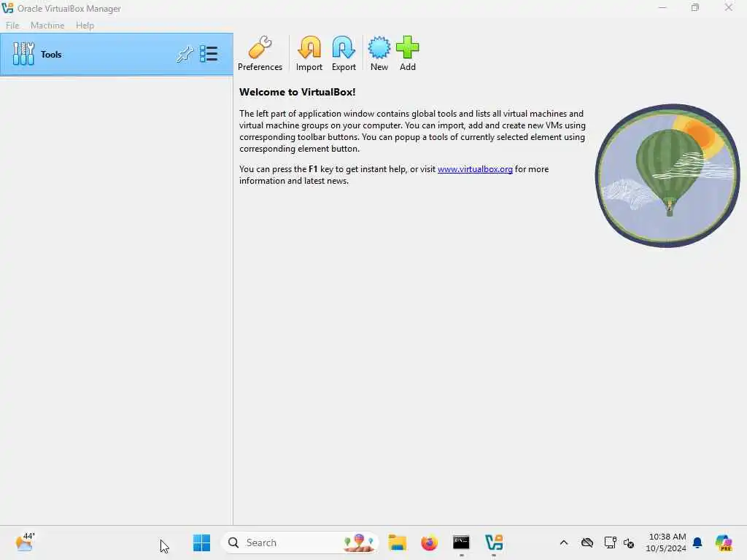This screenshot has height=560, width=747.
Task: Open the clock showing 10:38 AM
Action: coord(667,542)
